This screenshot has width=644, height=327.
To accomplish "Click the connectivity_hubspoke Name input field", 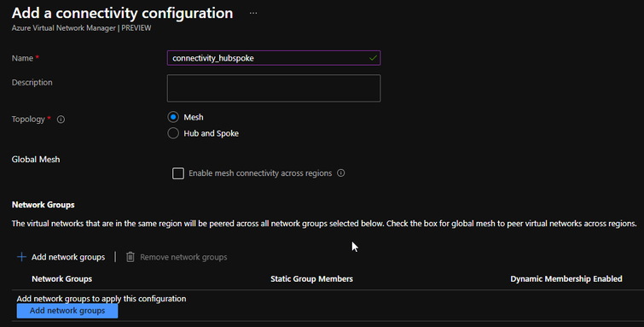I will click(x=274, y=58).
